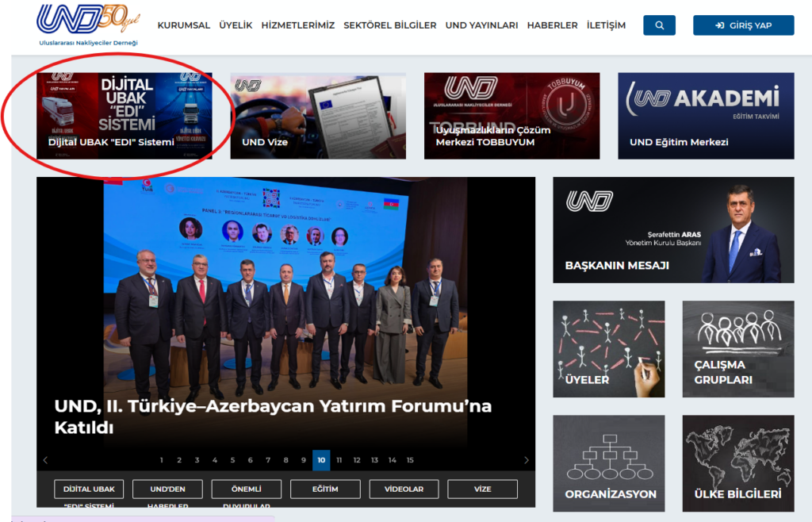Open the ÇALIŞMA GRUPLARI tile
This screenshot has height=522, width=812.
pyautogui.click(x=738, y=349)
